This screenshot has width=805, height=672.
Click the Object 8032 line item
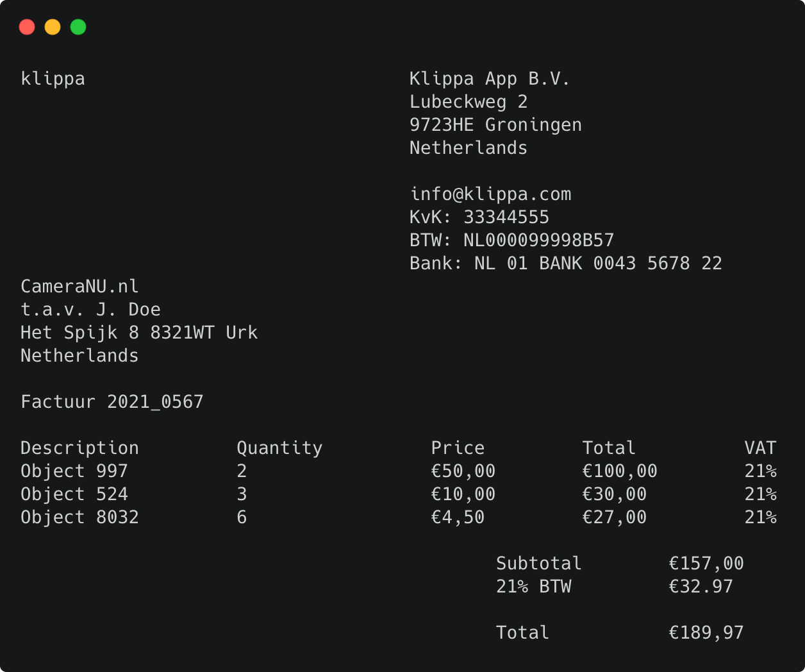point(79,517)
